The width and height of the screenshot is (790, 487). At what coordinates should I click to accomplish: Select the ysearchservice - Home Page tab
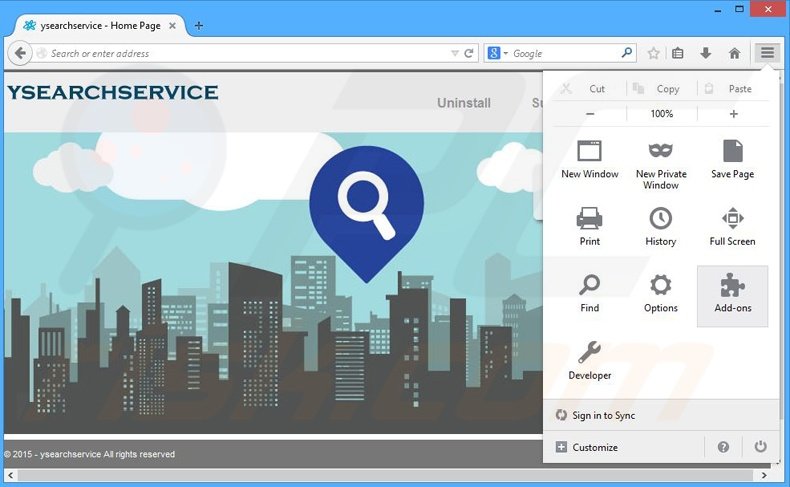coord(100,25)
